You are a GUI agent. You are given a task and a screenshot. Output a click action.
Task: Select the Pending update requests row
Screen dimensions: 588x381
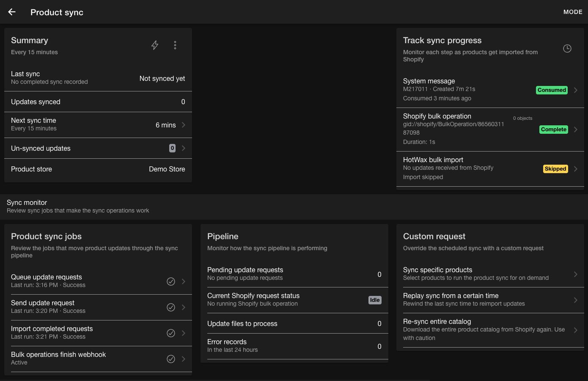coord(294,274)
